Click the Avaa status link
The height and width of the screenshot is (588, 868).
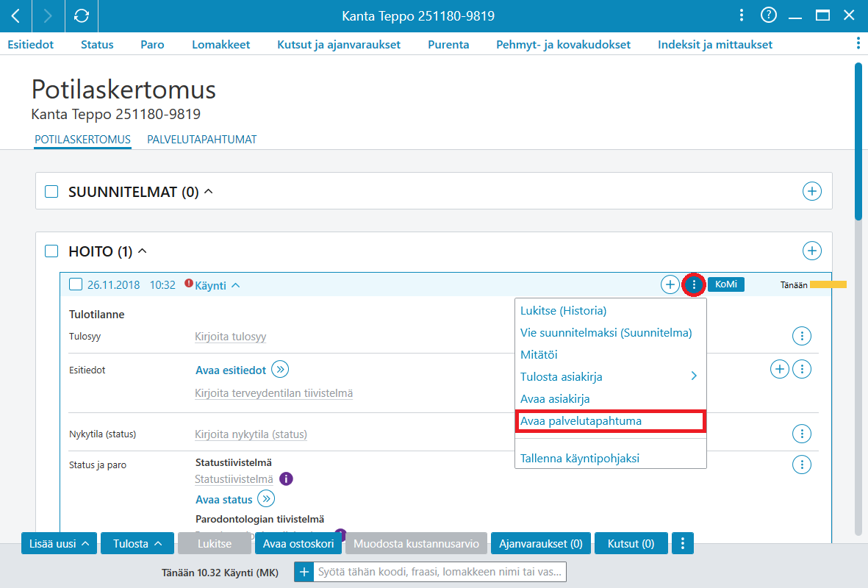pos(223,499)
